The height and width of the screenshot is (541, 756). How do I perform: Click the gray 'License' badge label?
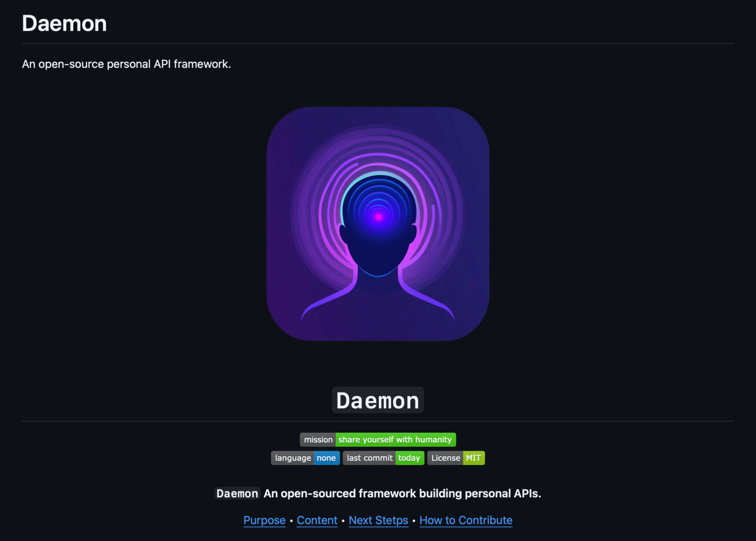pyautogui.click(x=445, y=458)
